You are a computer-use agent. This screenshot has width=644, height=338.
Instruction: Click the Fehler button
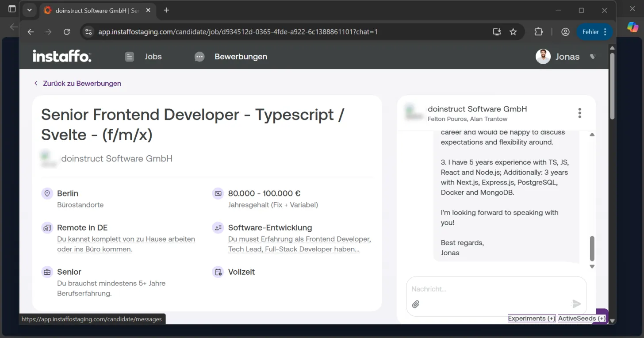pyautogui.click(x=594, y=32)
